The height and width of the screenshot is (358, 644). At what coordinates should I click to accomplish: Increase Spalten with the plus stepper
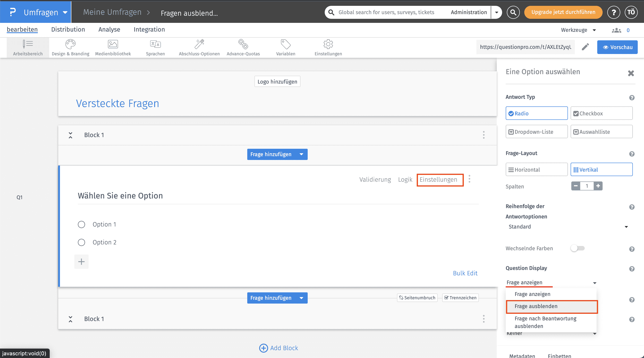tap(598, 186)
